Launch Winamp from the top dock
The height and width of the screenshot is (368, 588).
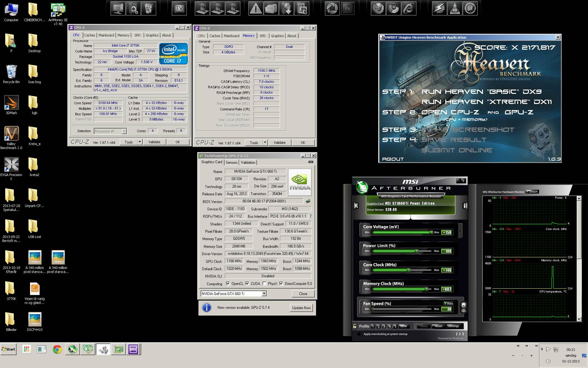tap(439, 8)
